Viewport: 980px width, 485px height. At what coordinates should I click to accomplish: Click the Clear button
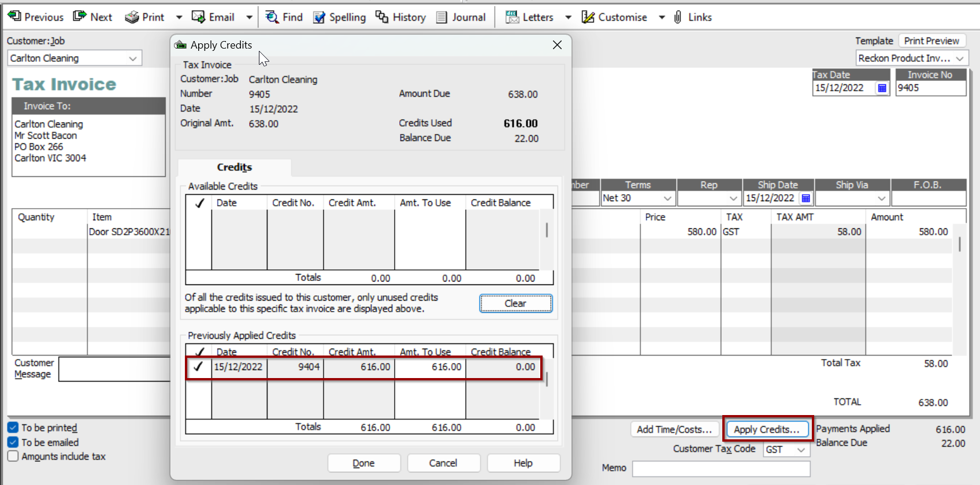515,303
